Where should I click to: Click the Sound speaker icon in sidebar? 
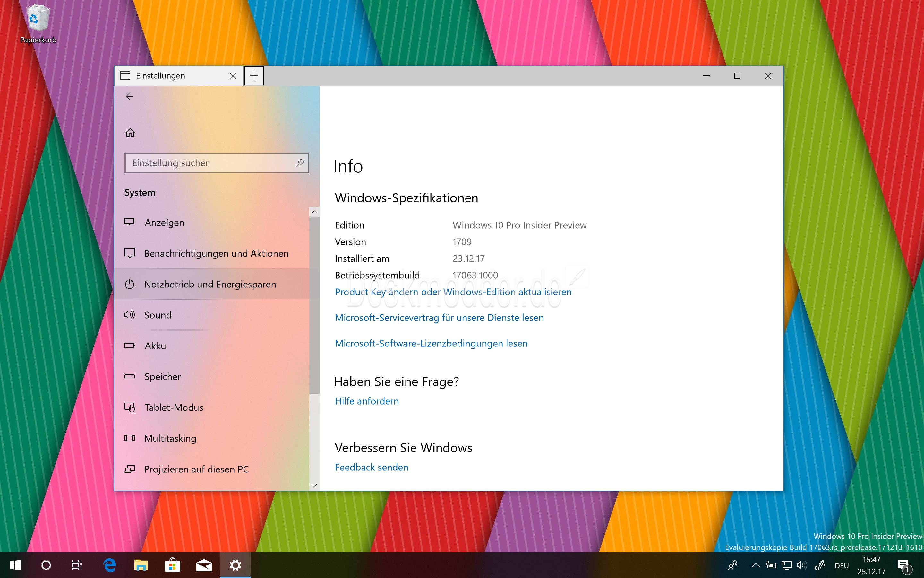[x=129, y=315]
